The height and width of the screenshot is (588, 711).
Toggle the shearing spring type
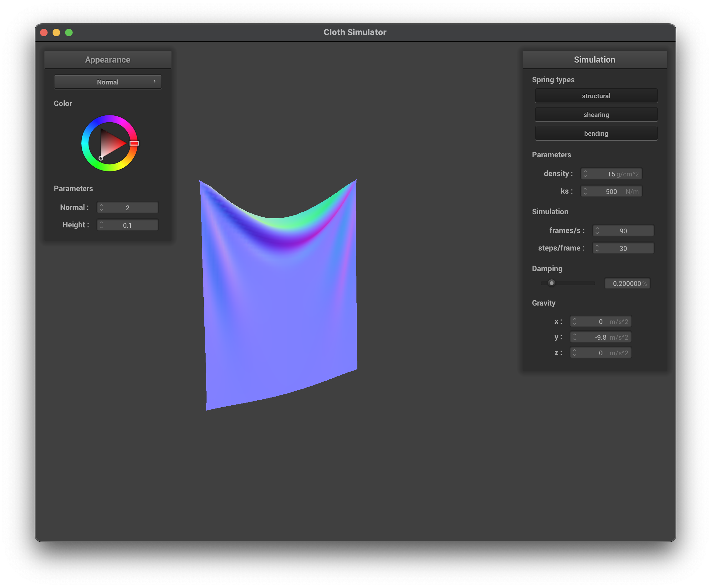coord(596,115)
